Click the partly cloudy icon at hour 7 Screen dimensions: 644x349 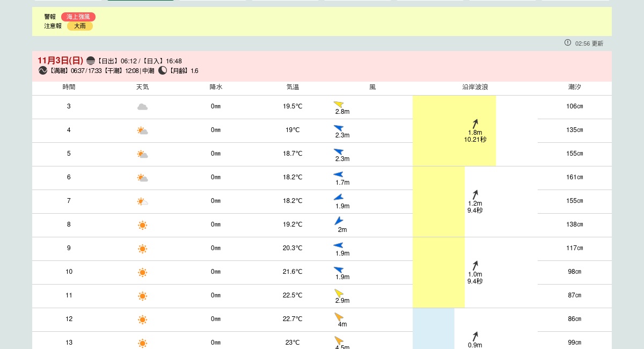tap(142, 201)
